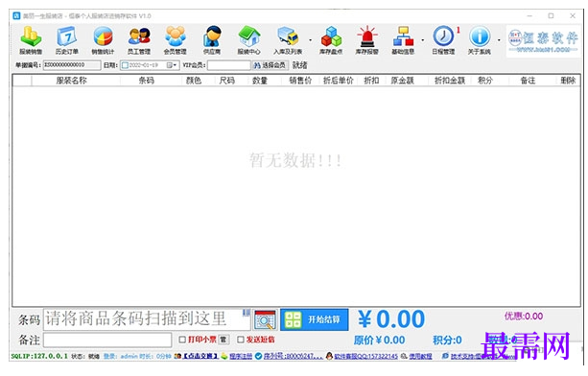
Task: Click the 折扣 column header
Action: pos(371,81)
